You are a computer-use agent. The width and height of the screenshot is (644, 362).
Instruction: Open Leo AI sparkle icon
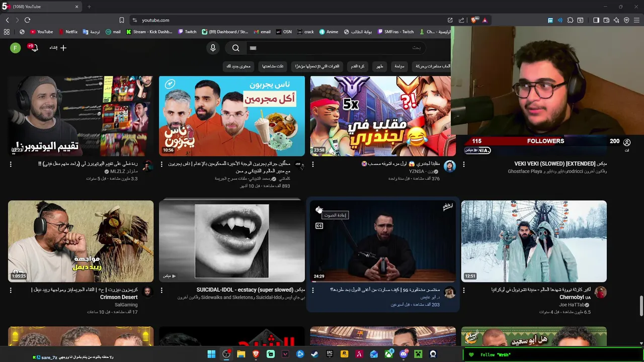coord(616,20)
